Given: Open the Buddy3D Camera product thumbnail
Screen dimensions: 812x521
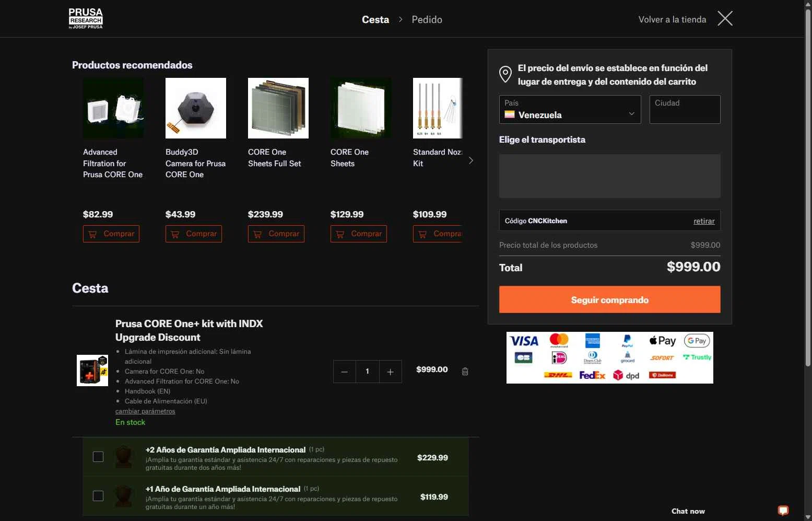Looking at the screenshot, I should coord(196,108).
